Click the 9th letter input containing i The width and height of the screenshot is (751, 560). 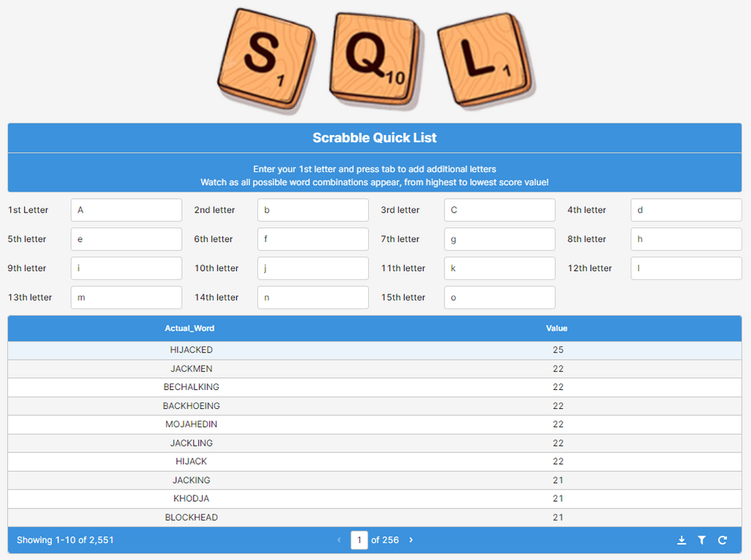(126, 268)
